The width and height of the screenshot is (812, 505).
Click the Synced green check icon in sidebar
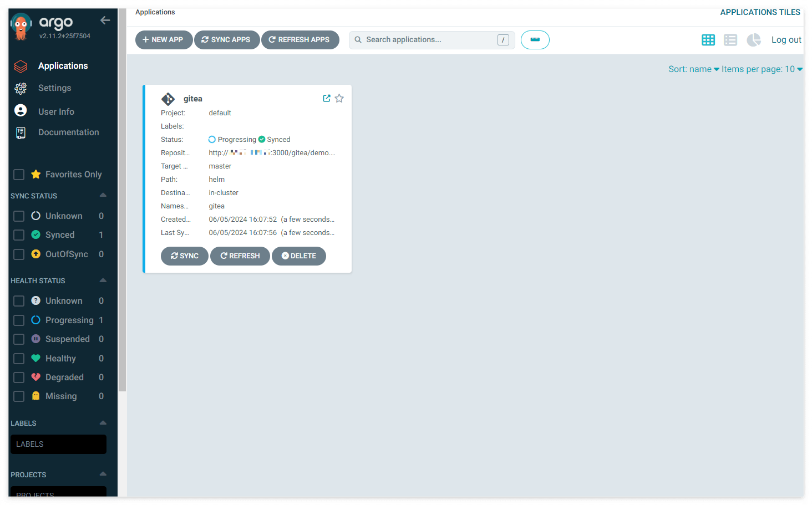pos(36,235)
